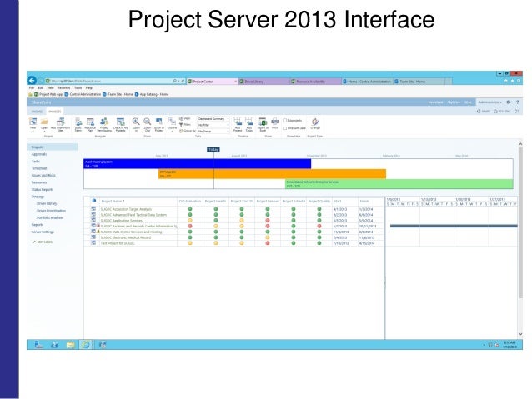Click the orange timeline project bar
The height and width of the screenshot is (399, 532).
click(x=272, y=174)
